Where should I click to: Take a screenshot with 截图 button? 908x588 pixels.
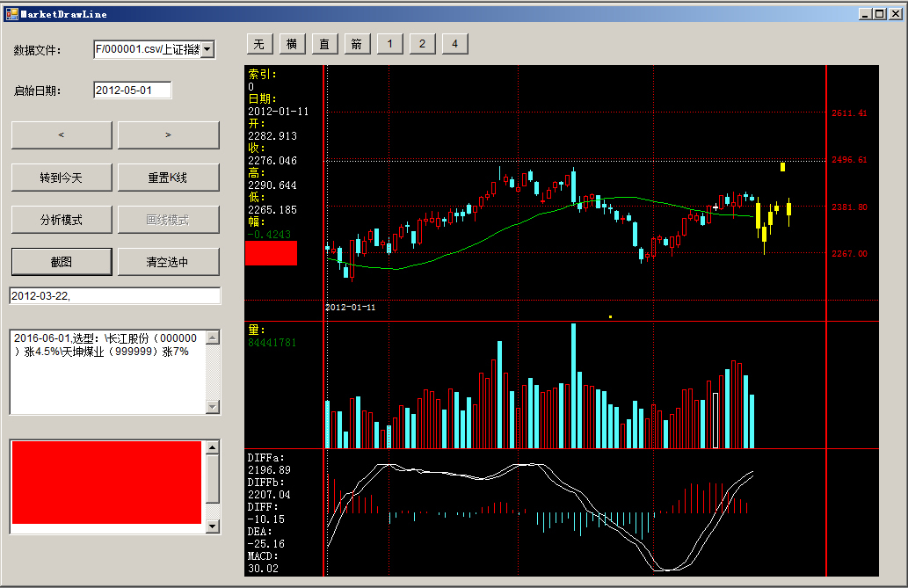click(x=61, y=262)
